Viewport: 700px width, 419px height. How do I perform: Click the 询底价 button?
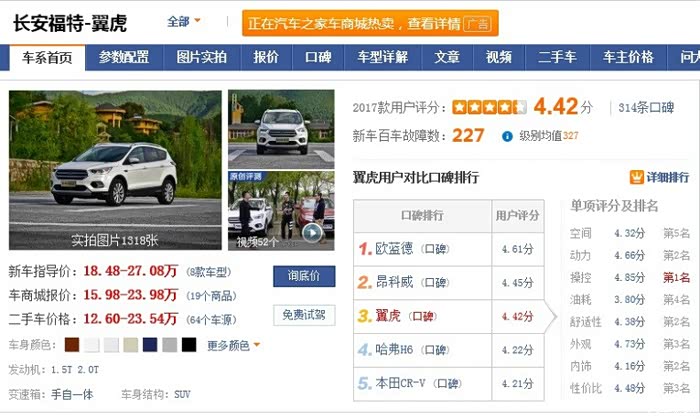304,276
